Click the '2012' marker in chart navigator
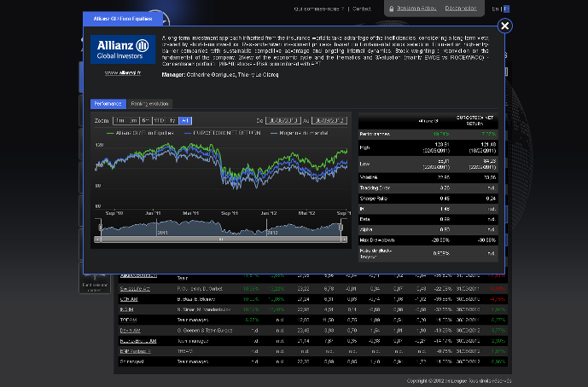Screen dimensions: 588x387 [x=272, y=233]
